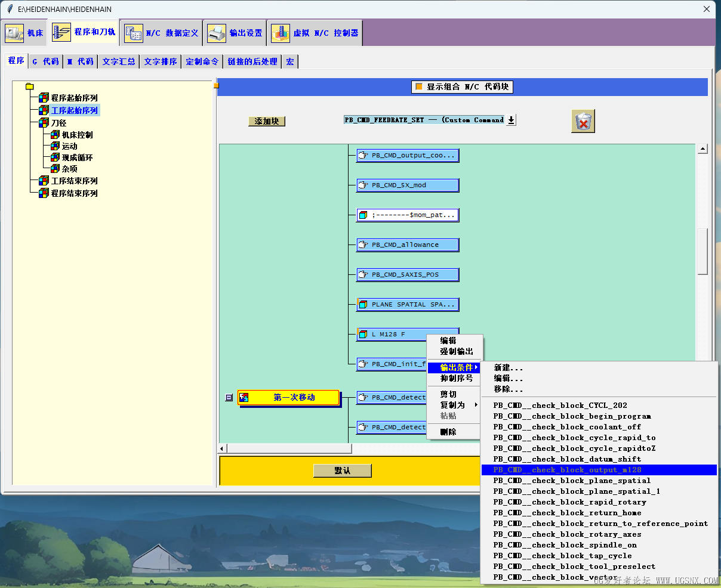721x588 pixels.
Task: Click the 输出设置 printer icon
Action: coord(217,33)
